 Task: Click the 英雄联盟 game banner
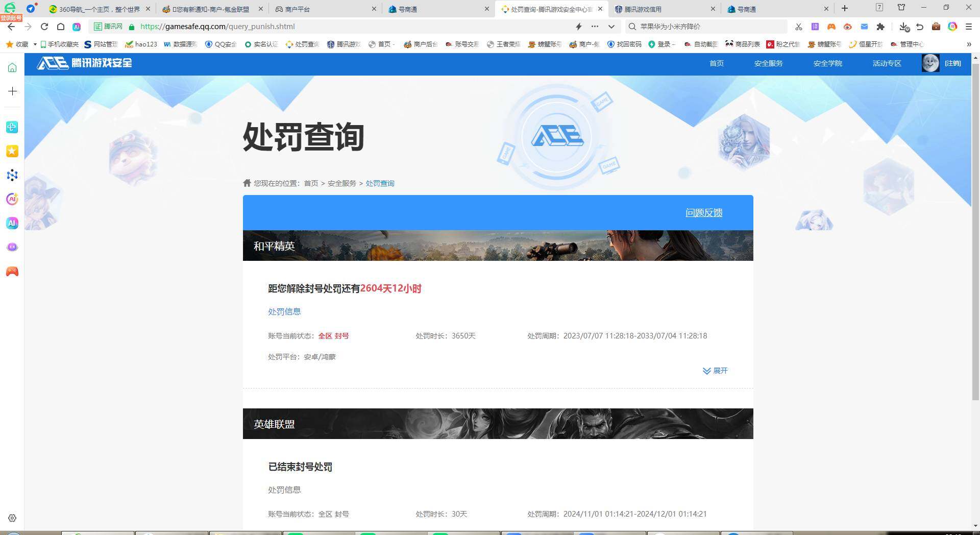pos(498,424)
